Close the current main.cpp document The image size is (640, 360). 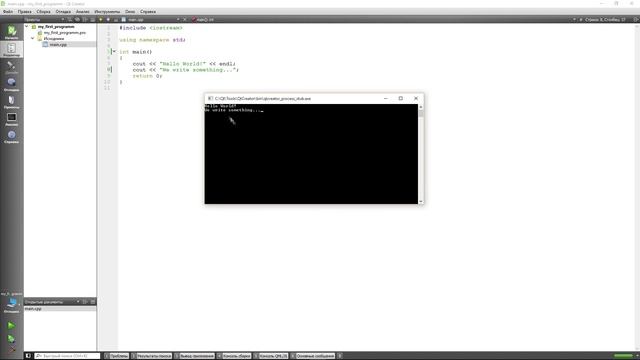tap(184, 20)
